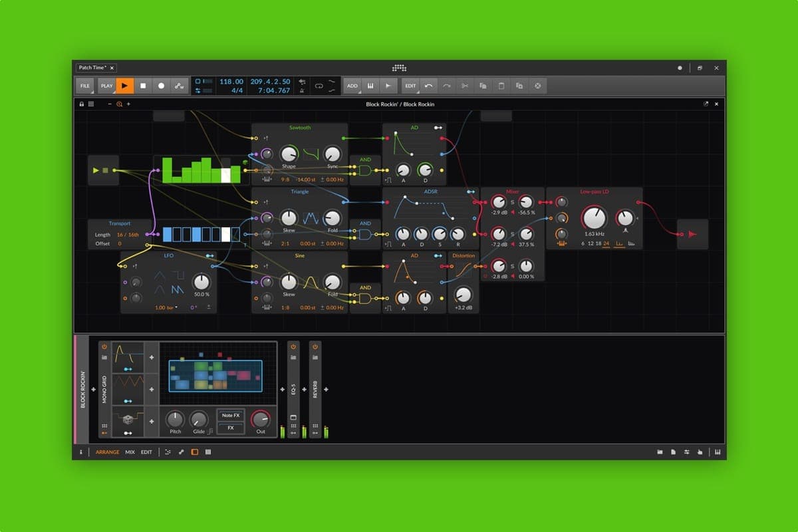Click the Mono Grid Glide knob
Viewport: 798px width, 532px height.
tap(198, 419)
